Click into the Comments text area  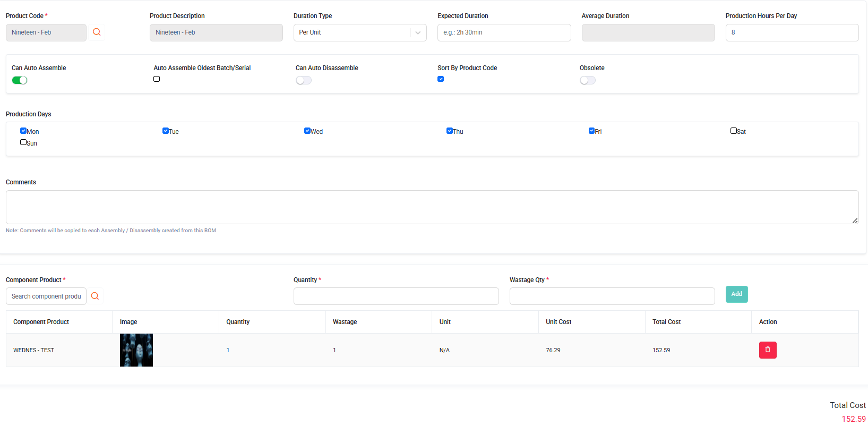[x=432, y=207]
